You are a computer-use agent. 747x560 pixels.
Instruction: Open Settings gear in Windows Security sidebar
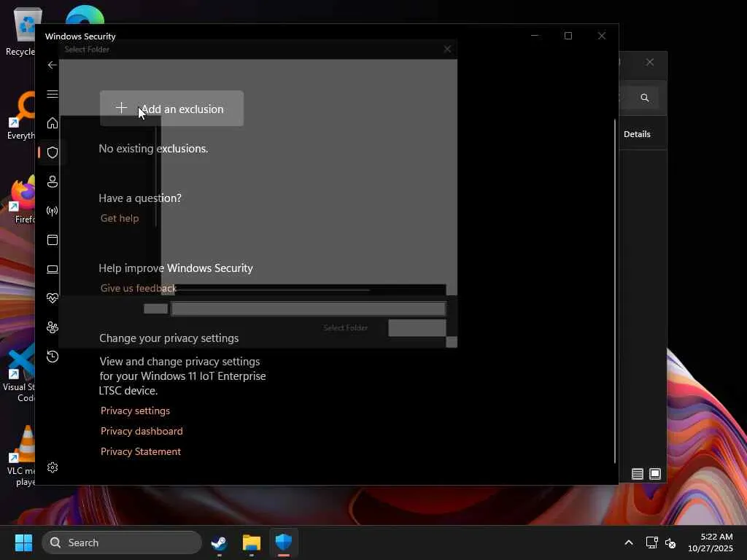[53, 467]
